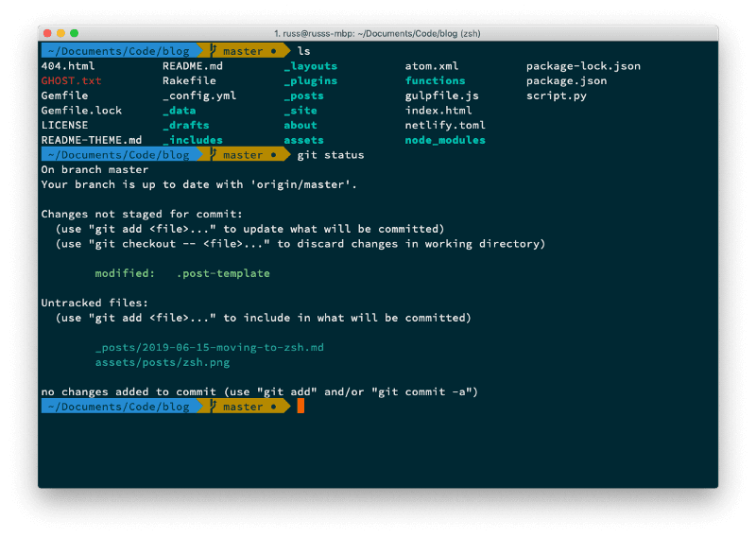This screenshot has width=756, height=538.
Task: Click the red close window button
Action: pos(47,33)
